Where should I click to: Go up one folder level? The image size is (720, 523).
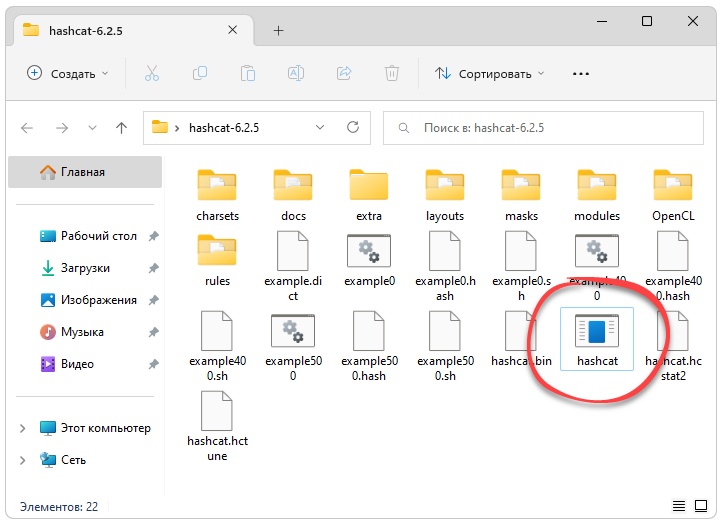(x=121, y=128)
